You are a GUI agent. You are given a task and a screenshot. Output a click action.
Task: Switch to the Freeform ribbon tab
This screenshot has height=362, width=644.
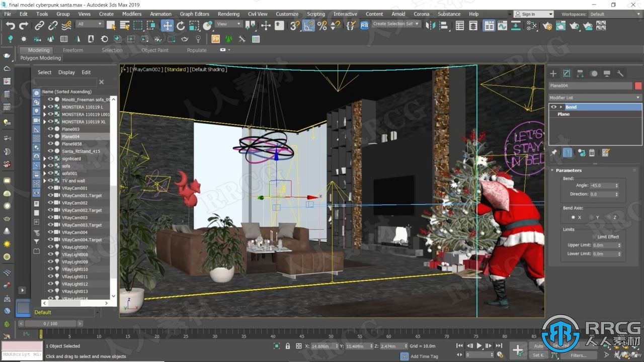point(73,50)
